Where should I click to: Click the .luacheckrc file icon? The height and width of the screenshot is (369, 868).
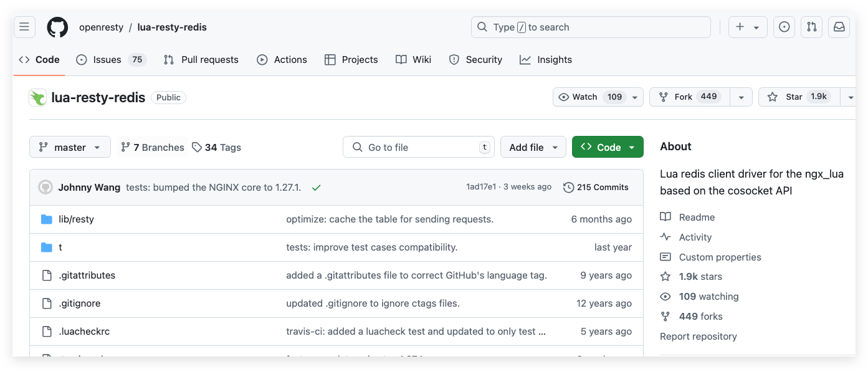click(46, 332)
